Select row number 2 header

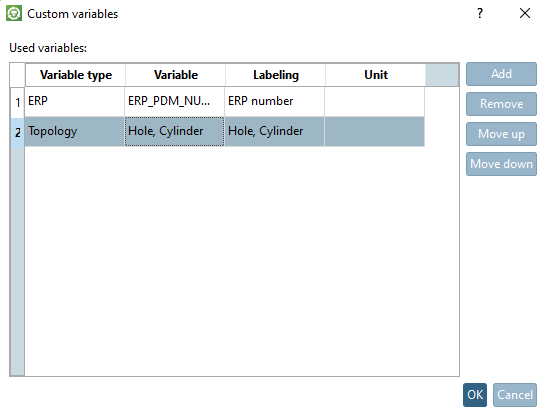pyautogui.click(x=17, y=132)
